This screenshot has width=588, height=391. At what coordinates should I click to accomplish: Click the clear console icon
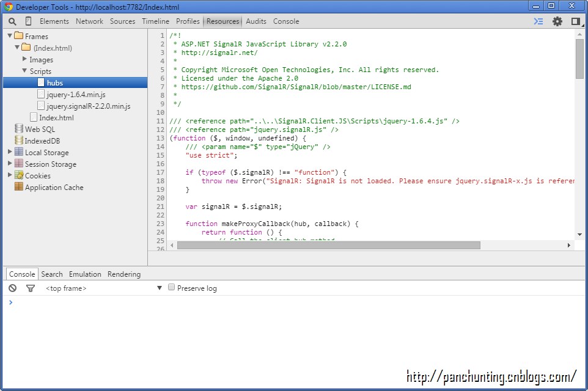click(x=13, y=288)
